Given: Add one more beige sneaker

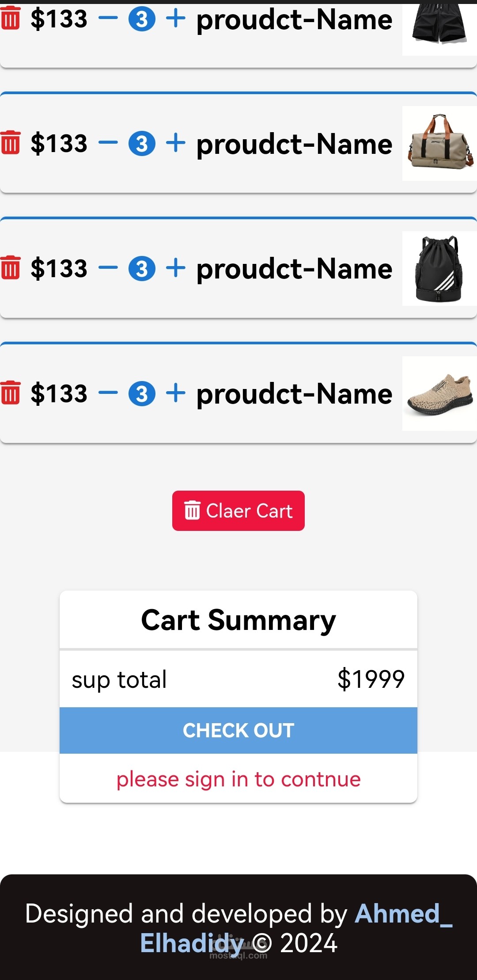Looking at the screenshot, I should 176,393.
